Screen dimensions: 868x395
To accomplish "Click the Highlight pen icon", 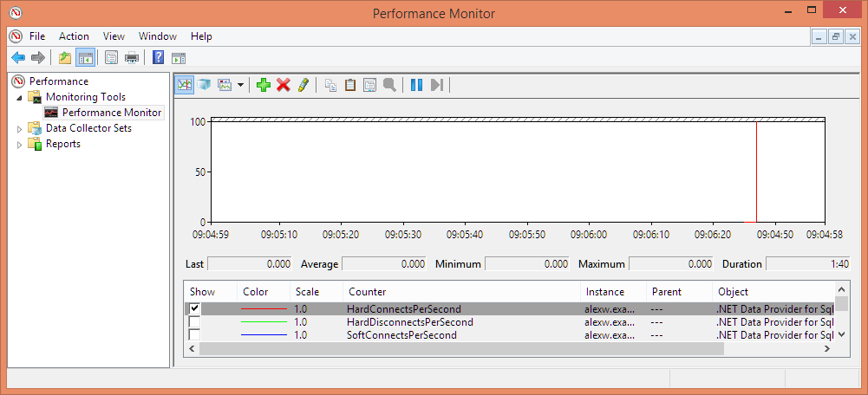I will pos(303,85).
